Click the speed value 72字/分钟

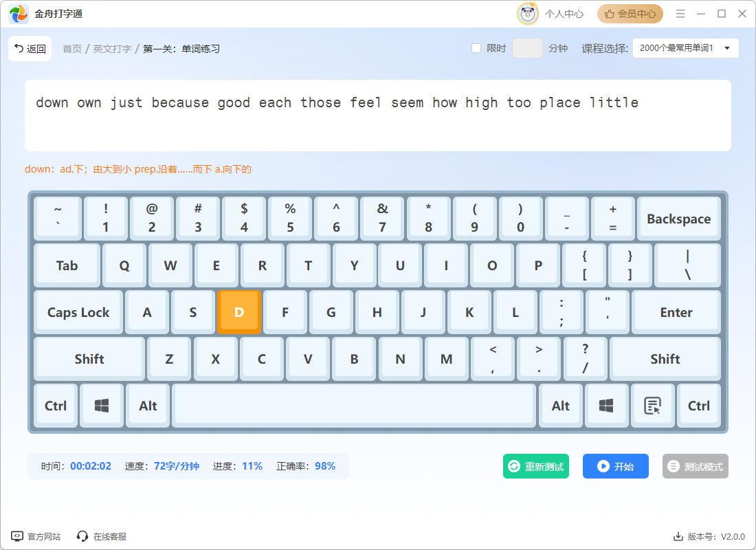(177, 466)
